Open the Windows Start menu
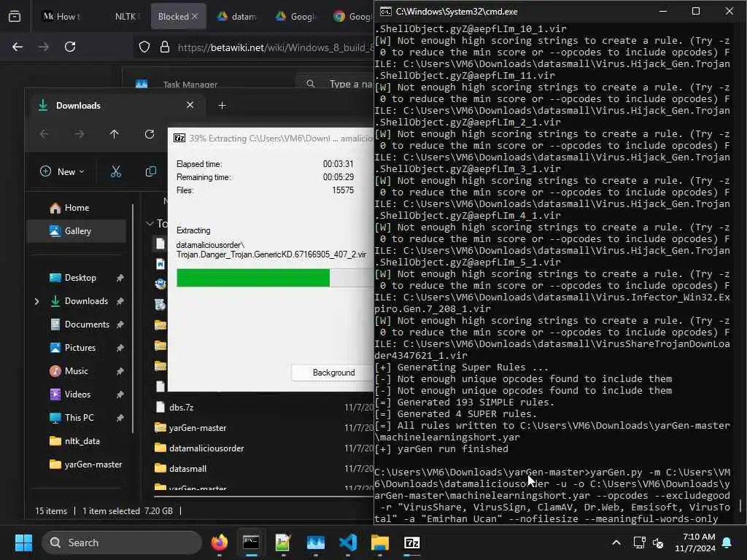This screenshot has height=560, width=747. point(23,542)
